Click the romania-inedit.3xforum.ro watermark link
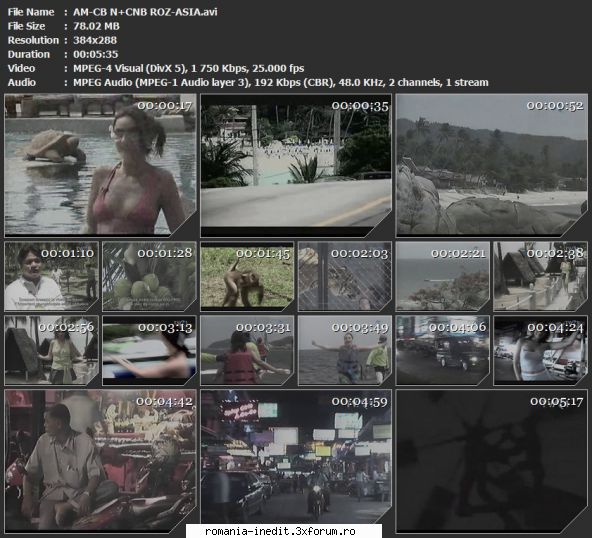This screenshot has height=538, width=592. tap(280, 531)
